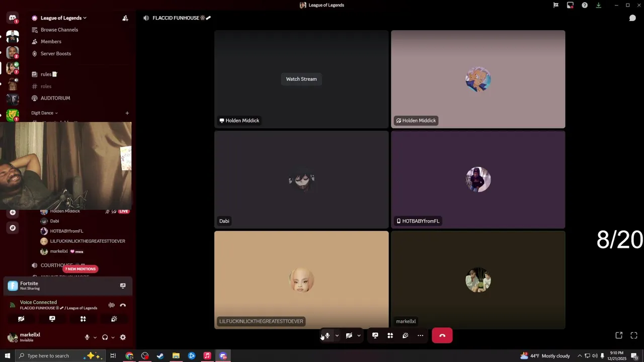Turn on camera in the call control bar
Screen dimensions: 644x362
(349, 335)
